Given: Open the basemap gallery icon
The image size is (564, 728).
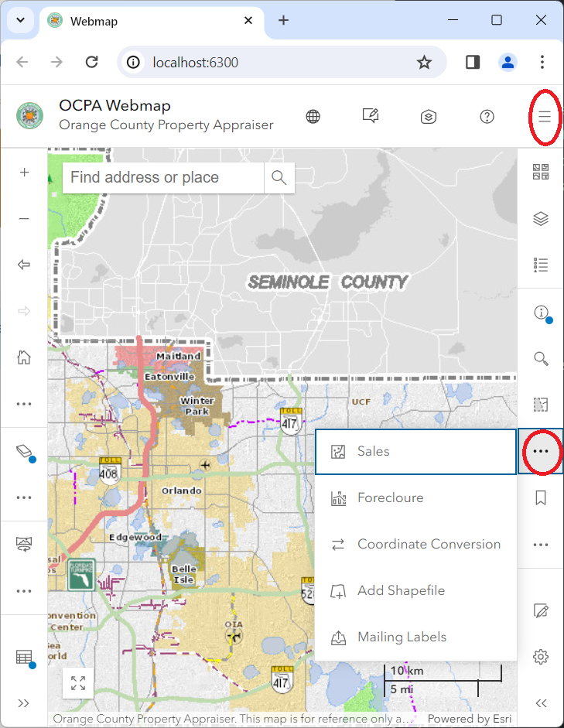Looking at the screenshot, I should click(x=541, y=172).
